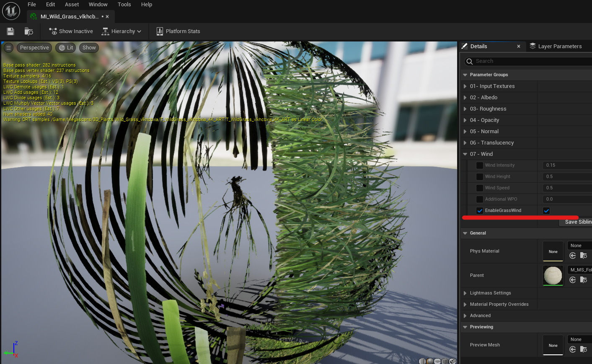
Task: Close the Details panel tab
Action: click(519, 46)
